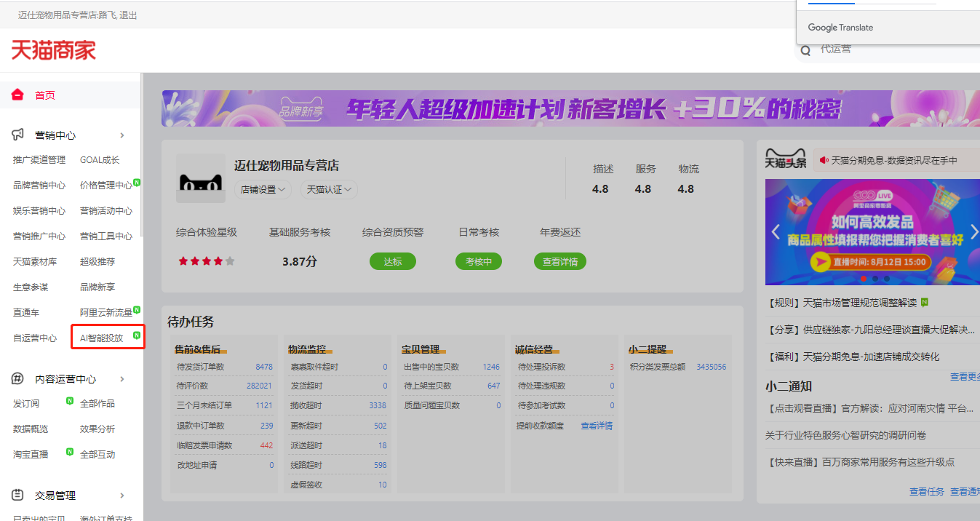
Task: Open notice about 应对河南灾情
Action: point(869,409)
